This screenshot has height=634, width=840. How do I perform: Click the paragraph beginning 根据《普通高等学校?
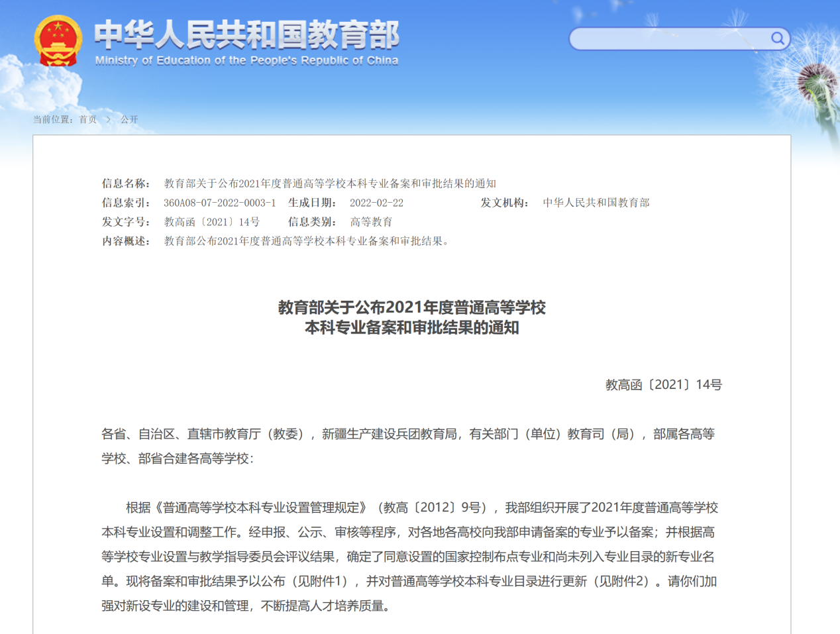(411, 556)
